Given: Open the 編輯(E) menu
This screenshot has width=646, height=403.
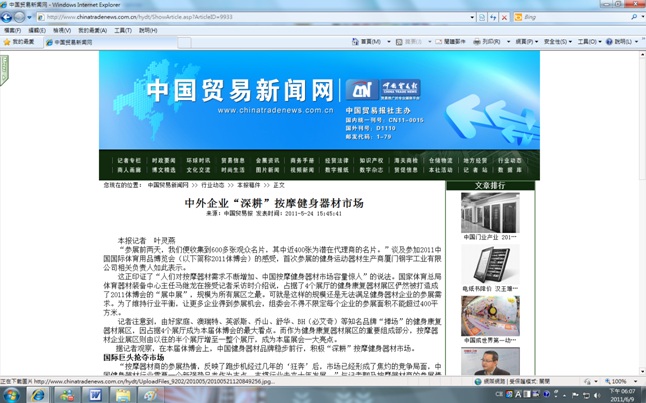Looking at the screenshot, I should tap(37, 30).
